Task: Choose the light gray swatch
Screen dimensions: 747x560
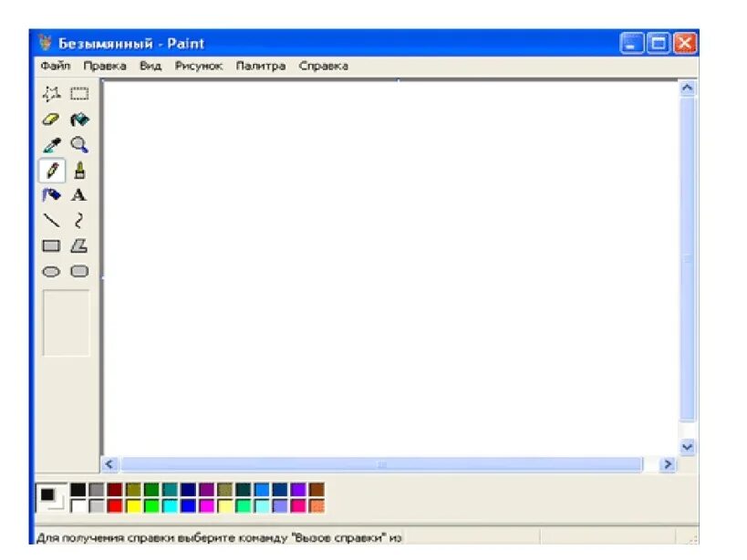Action: pyautogui.click(x=97, y=505)
